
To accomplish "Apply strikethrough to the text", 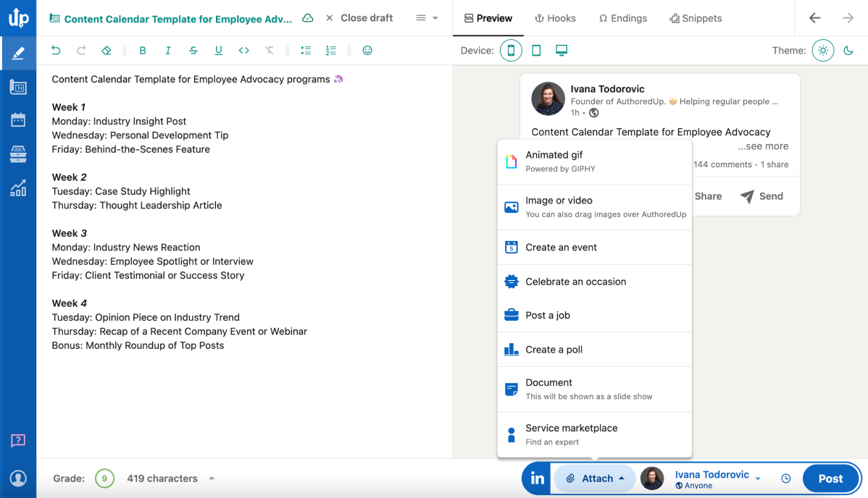I will point(193,50).
